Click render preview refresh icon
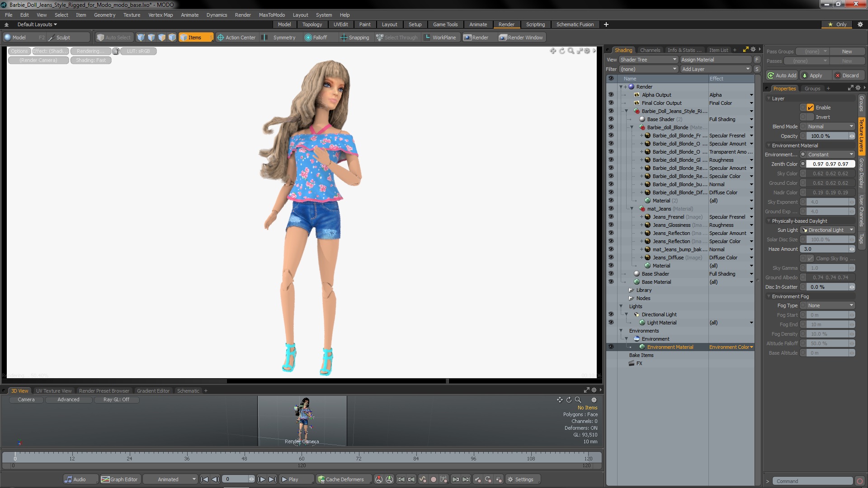The height and width of the screenshot is (488, 868). click(562, 51)
